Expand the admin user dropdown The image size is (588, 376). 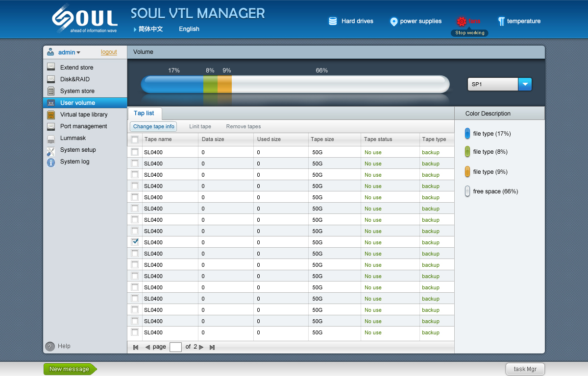78,52
